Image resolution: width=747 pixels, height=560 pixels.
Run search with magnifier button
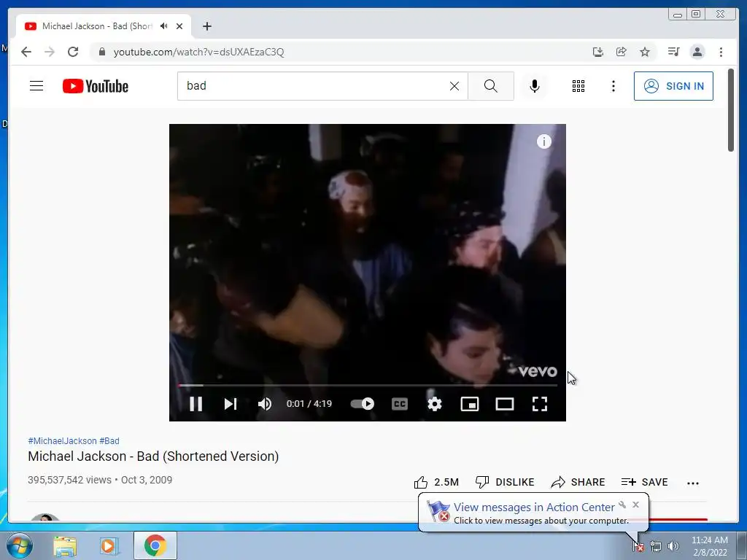coord(491,86)
